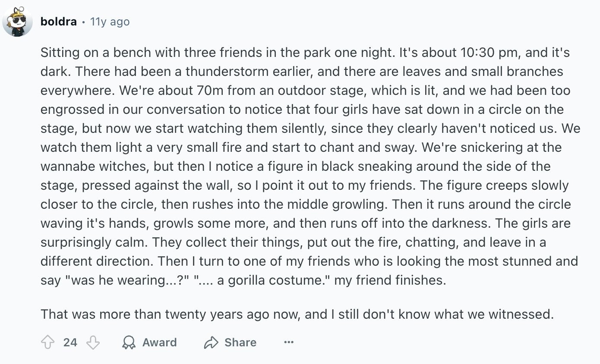Click the 'Share' text label
This screenshot has width=600, height=364.
pos(240,342)
